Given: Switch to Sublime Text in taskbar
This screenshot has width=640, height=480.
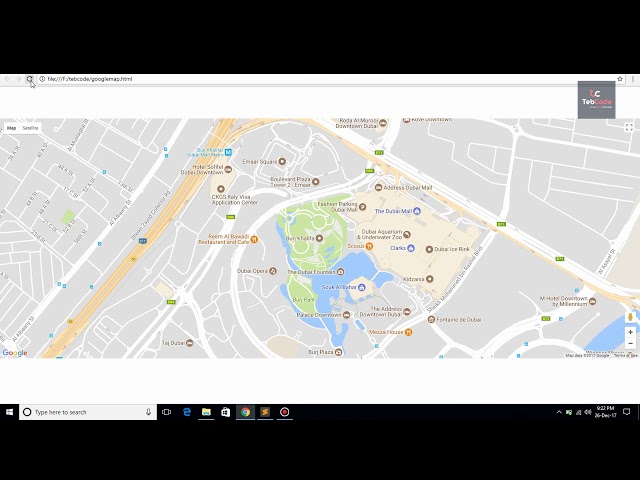Looking at the screenshot, I should (265, 412).
